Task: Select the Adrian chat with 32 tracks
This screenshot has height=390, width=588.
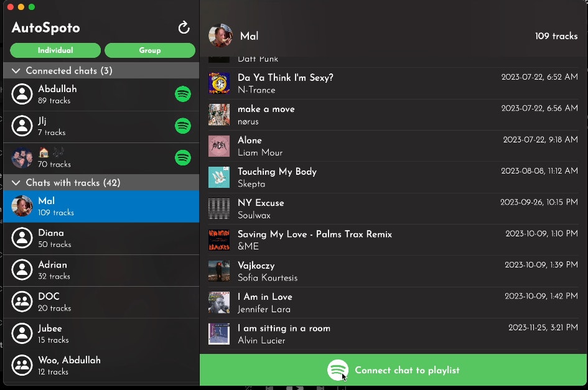Action: point(101,270)
